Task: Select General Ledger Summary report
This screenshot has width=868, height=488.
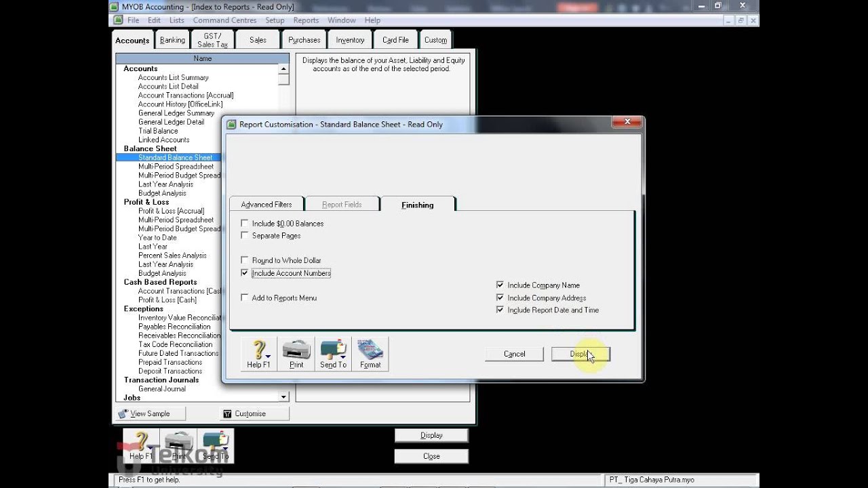Action: tap(176, 113)
